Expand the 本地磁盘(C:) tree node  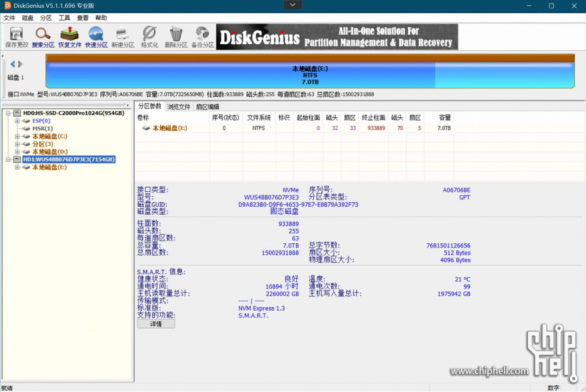(17, 136)
